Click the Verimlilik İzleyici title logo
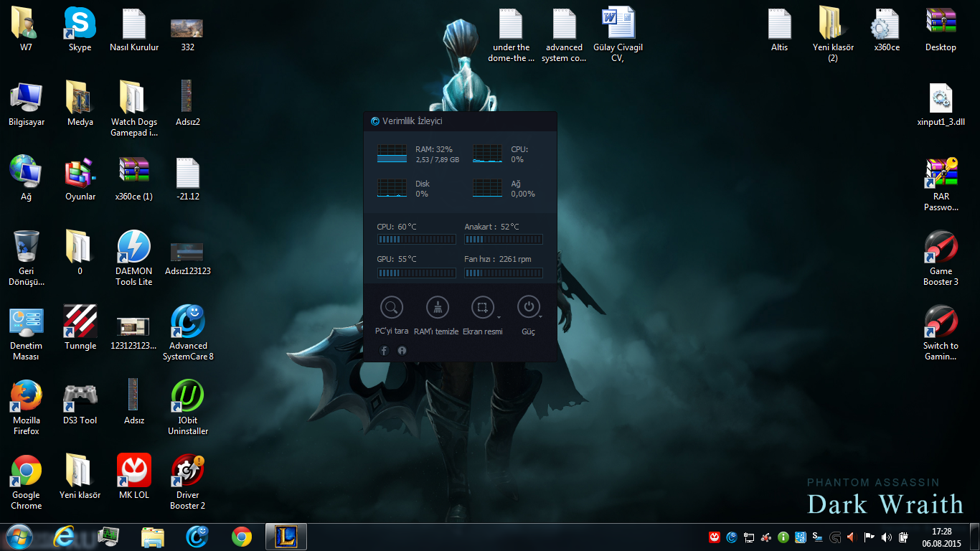This screenshot has height=551, width=980. point(374,121)
